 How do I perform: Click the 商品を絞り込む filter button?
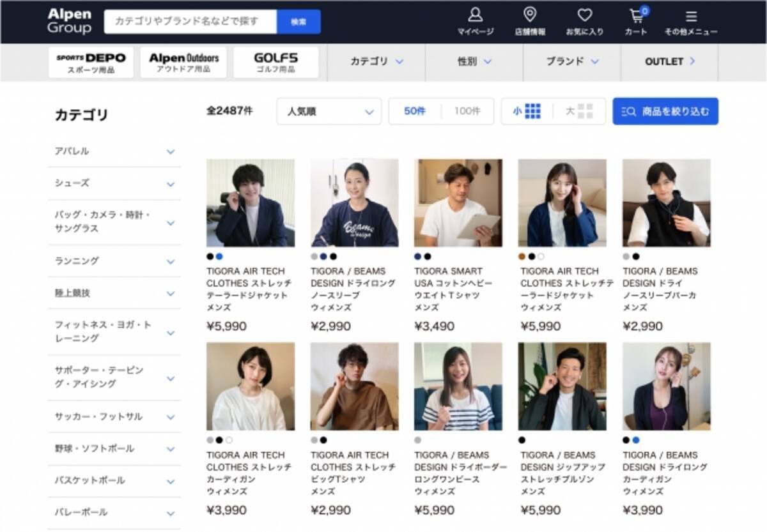pyautogui.click(x=665, y=111)
